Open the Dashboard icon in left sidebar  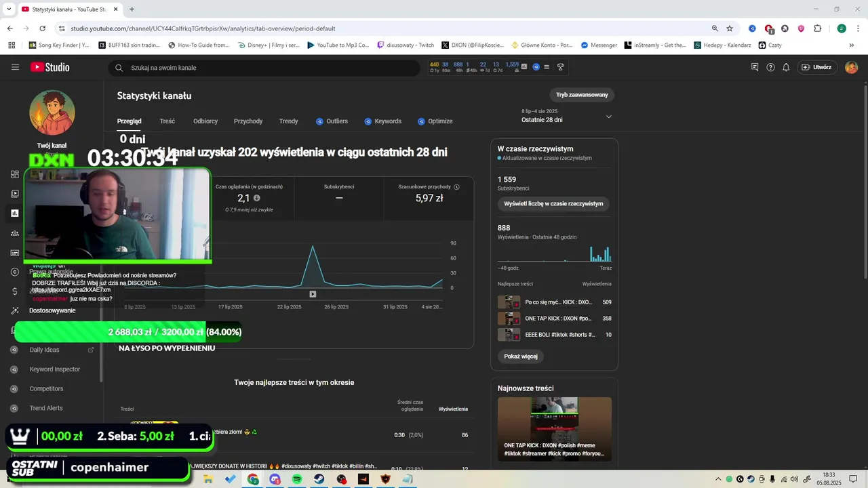tap(15, 174)
